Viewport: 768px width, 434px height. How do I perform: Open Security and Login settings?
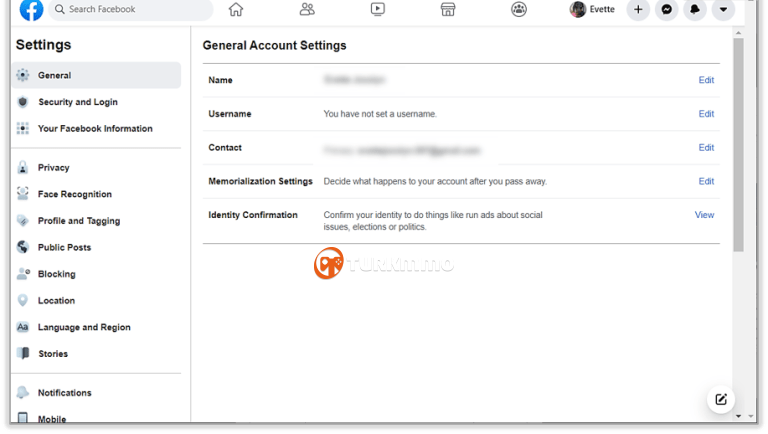(78, 102)
